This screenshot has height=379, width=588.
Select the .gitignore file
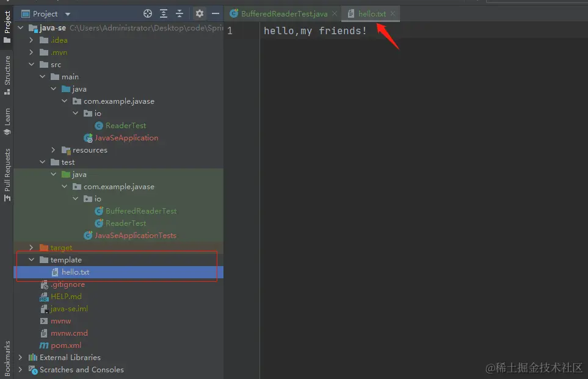tap(68, 284)
